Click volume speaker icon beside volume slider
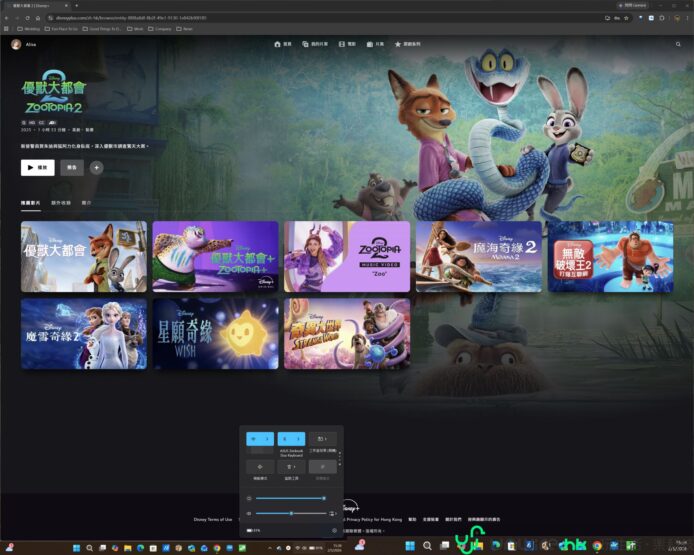 pos(249,513)
